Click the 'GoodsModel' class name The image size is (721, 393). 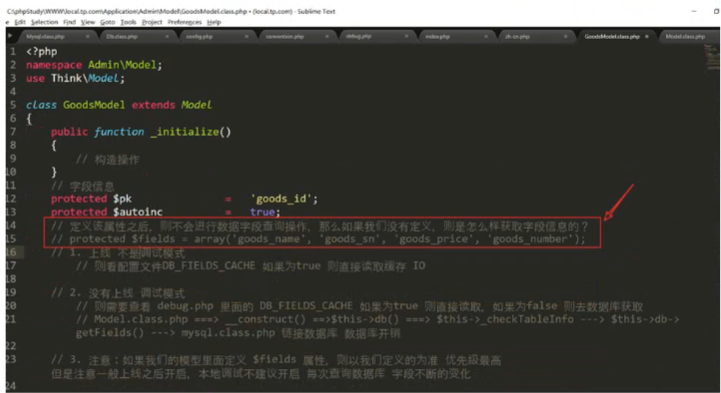point(94,105)
